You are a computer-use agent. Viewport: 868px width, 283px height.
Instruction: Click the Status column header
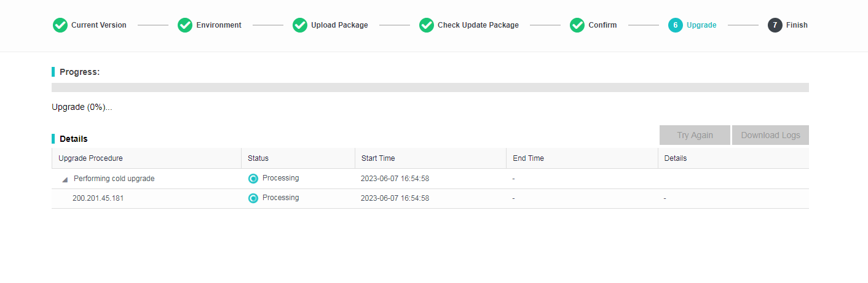pyautogui.click(x=258, y=158)
